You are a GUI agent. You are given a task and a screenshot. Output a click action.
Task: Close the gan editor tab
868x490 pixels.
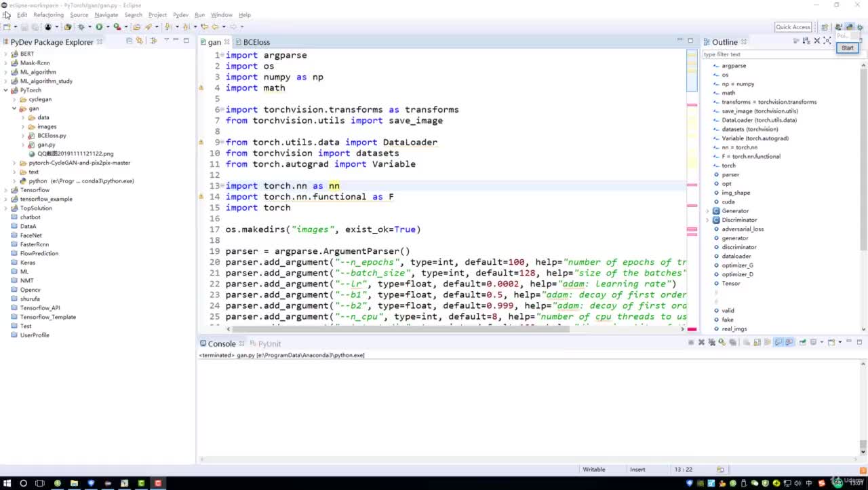click(x=227, y=42)
